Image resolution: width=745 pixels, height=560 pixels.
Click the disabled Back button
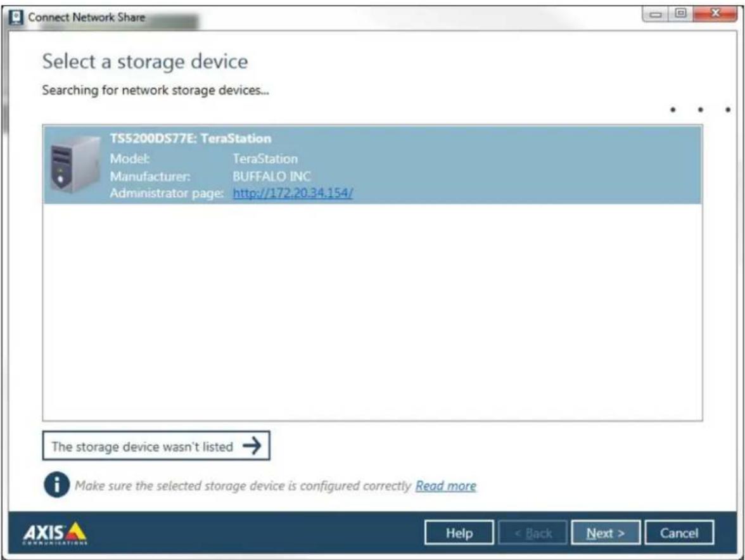[533, 533]
